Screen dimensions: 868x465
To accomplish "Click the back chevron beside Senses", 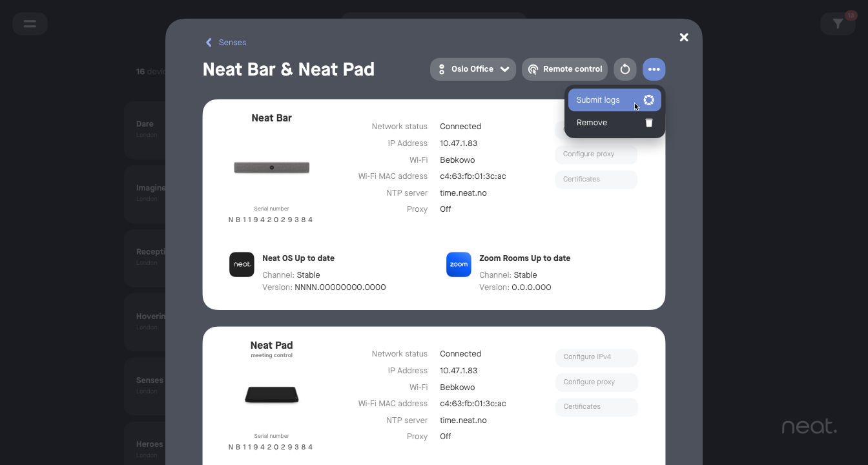I will point(209,42).
